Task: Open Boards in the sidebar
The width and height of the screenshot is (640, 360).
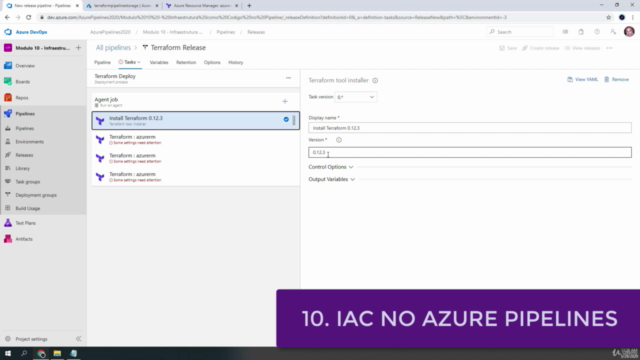Action: tap(23, 82)
